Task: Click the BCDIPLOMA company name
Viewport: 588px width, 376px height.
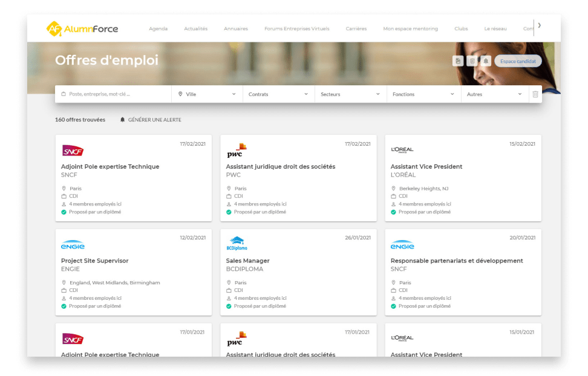Action: coord(244,269)
